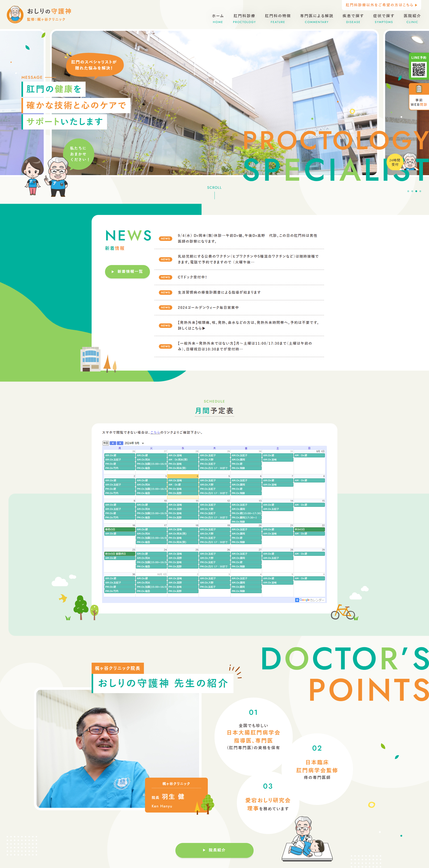Open 肛門科の特徴 FEATURE menu item
Viewport: 429px width, 868px height.
click(278, 19)
